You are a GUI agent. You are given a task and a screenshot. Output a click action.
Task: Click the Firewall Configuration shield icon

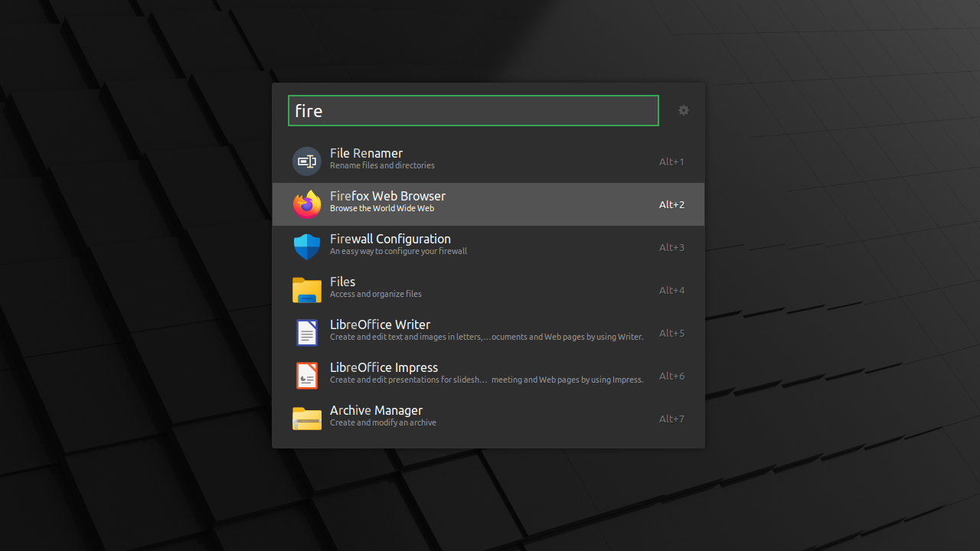pyautogui.click(x=307, y=247)
